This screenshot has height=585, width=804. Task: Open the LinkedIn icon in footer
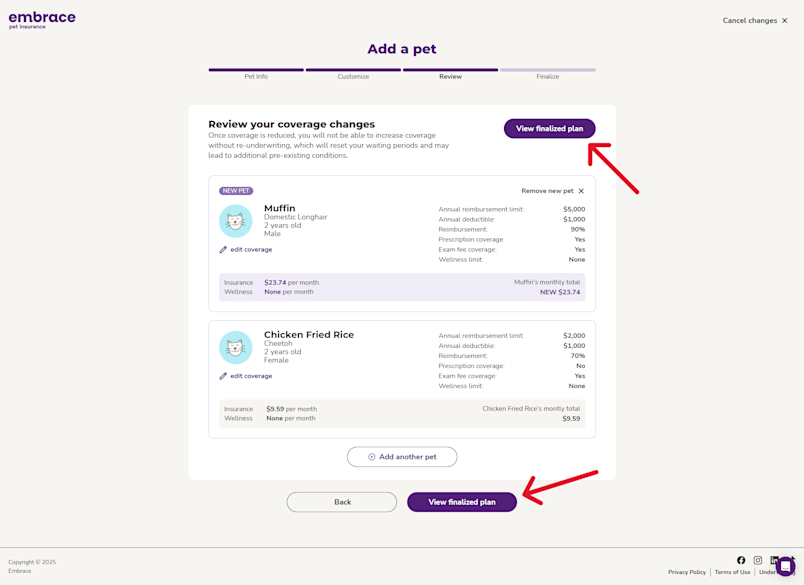pos(773,560)
